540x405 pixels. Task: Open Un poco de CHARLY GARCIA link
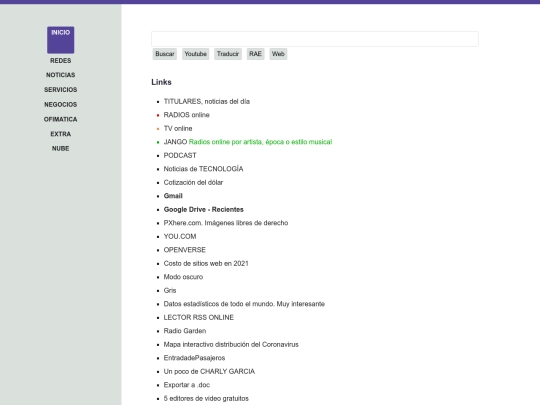(209, 372)
